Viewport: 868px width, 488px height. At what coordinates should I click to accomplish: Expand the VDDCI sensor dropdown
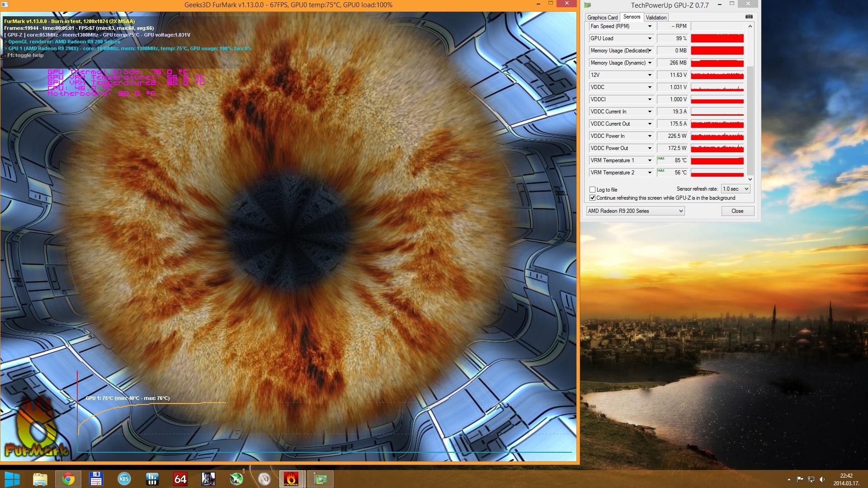click(650, 99)
